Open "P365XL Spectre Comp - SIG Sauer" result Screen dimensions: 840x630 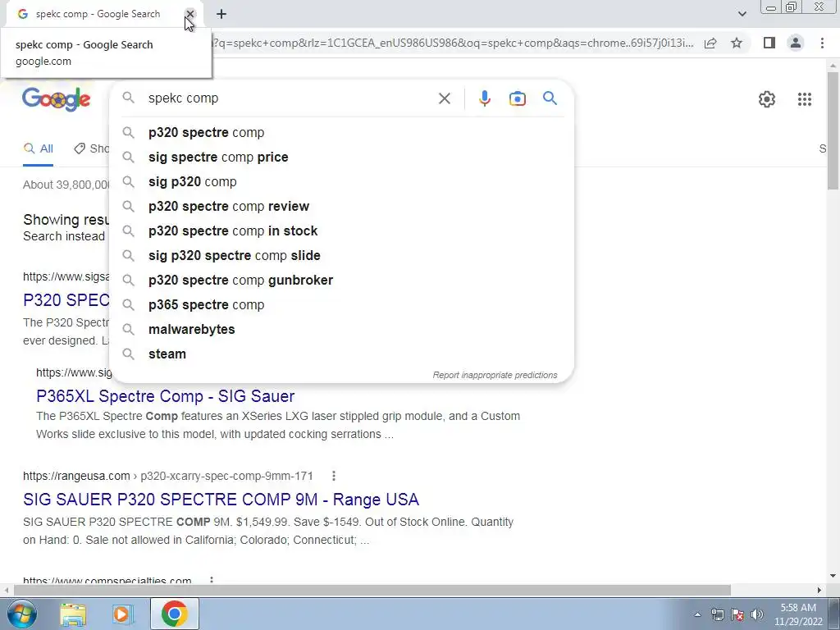point(165,396)
